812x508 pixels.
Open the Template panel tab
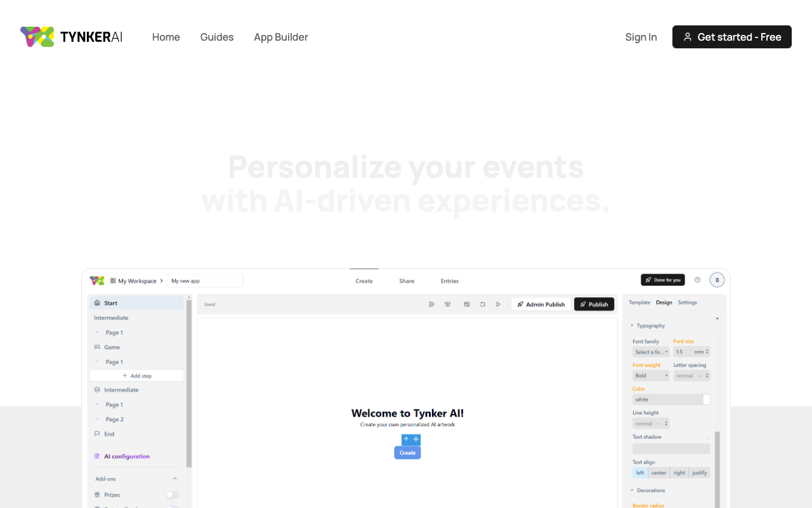pyautogui.click(x=639, y=302)
